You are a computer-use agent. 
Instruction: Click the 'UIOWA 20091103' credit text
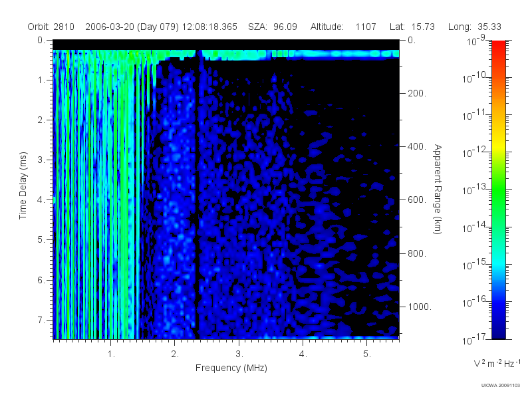point(501,385)
